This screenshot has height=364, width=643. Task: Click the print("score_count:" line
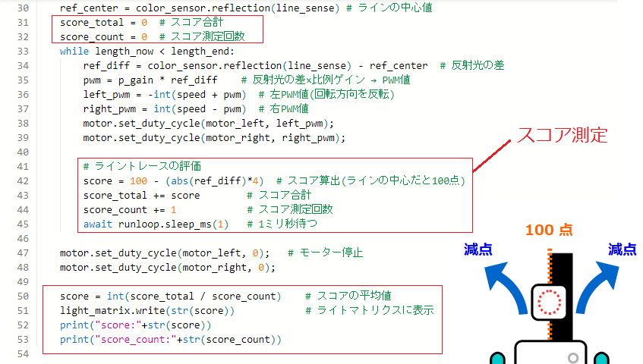[x=170, y=339]
